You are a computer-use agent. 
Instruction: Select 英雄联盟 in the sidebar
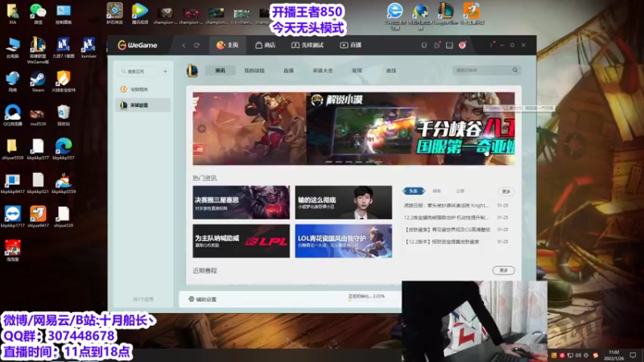[142, 105]
